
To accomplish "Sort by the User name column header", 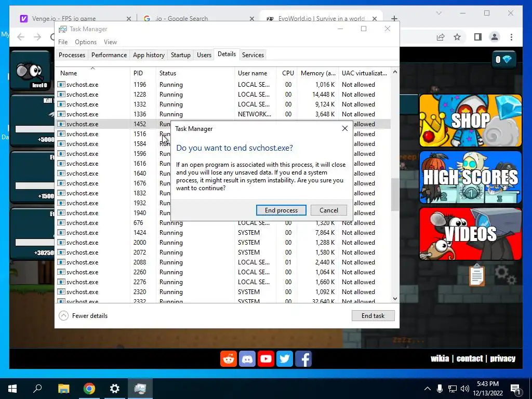I will (255, 73).
